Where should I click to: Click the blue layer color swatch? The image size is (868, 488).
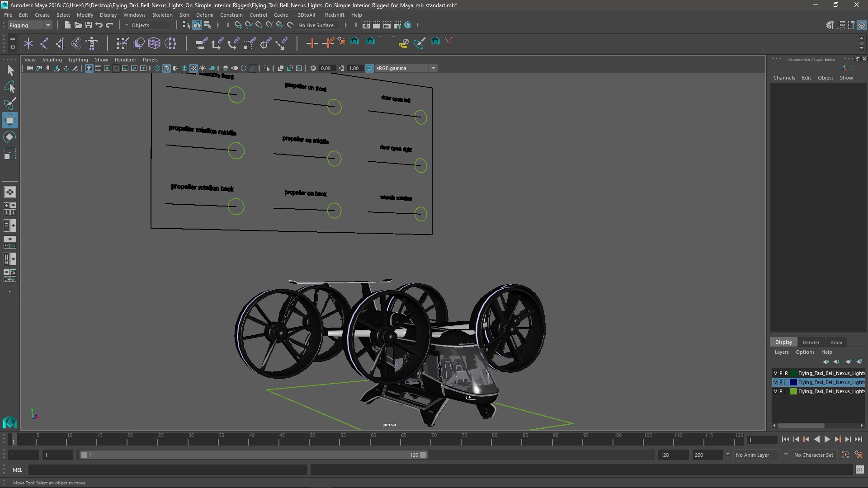[793, 382]
